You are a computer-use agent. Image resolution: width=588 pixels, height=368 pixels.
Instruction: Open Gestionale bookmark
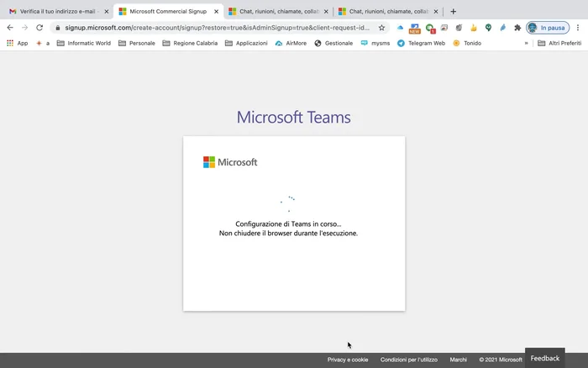tap(333, 43)
